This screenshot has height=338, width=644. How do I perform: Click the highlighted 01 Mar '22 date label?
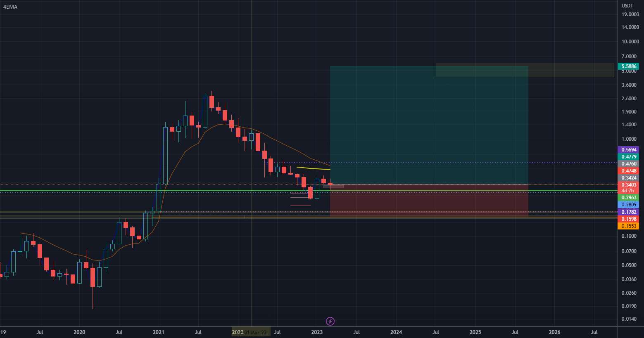click(x=251, y=332)
